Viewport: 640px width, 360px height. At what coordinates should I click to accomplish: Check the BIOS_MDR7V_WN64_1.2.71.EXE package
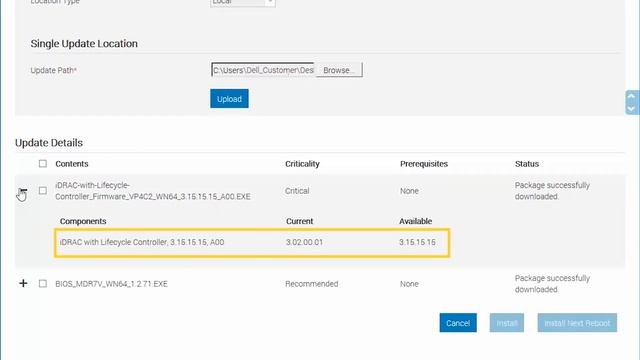(x=43, y=283)
